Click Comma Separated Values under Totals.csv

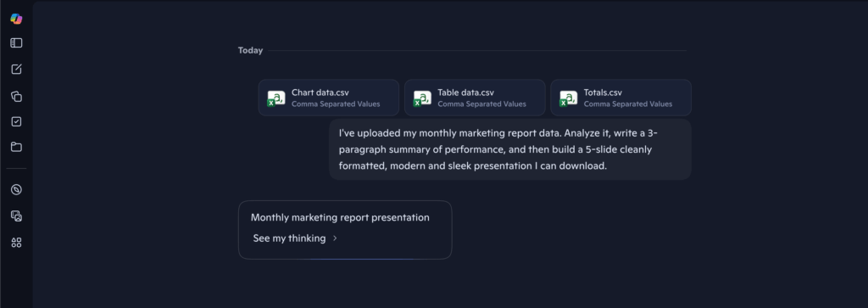click(x=628, y=104)
